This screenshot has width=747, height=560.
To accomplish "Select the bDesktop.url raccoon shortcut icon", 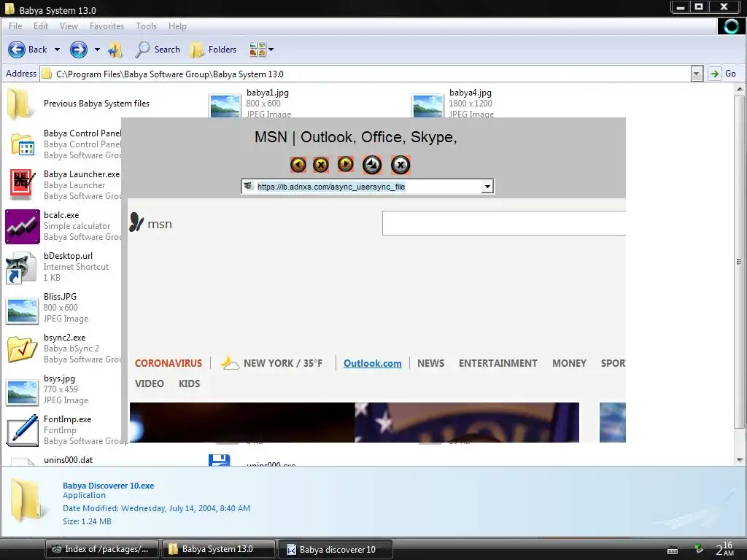I will click(21, 267).
